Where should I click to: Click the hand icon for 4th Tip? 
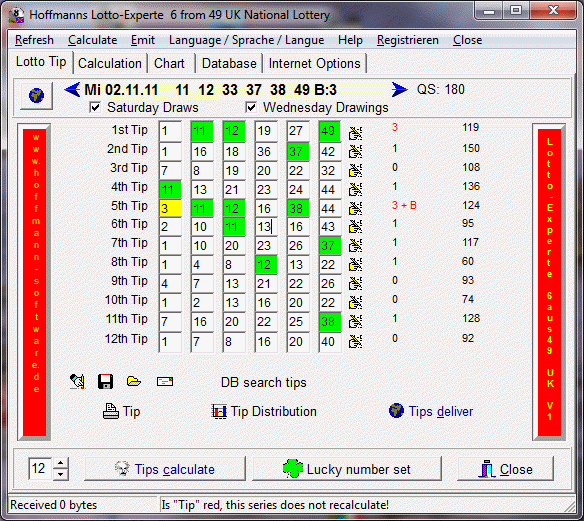tap(355, 189)
